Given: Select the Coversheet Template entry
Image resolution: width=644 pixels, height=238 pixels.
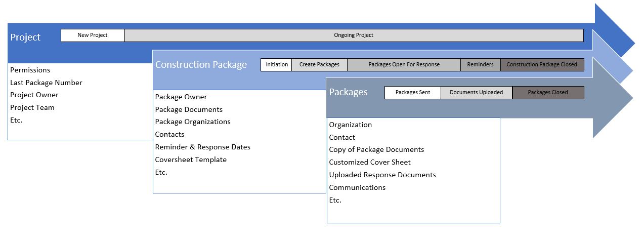Looking at the screenshot, I should (x=191, y=160).
